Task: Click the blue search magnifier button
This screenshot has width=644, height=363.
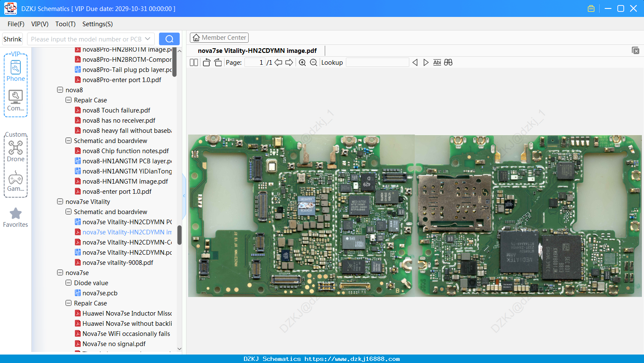Action: [169, 39]
